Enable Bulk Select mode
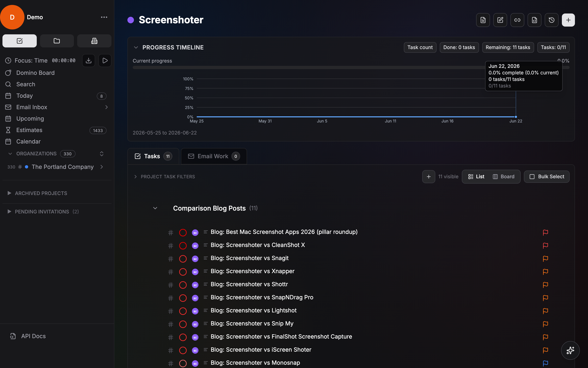 click(x=546, y=177)
